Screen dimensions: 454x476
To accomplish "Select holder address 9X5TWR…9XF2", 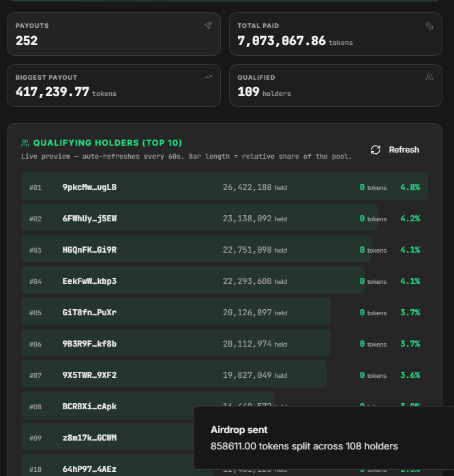I will (89, 375).
